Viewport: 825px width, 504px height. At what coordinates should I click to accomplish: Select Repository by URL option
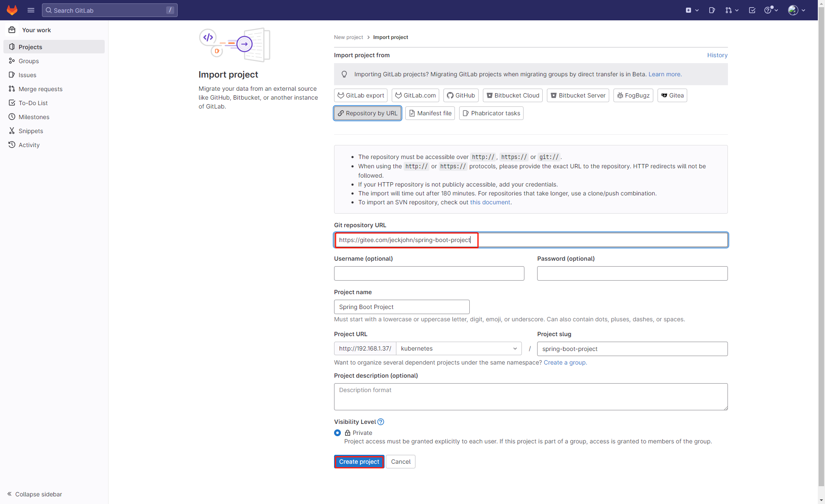[x=368, y=113]
